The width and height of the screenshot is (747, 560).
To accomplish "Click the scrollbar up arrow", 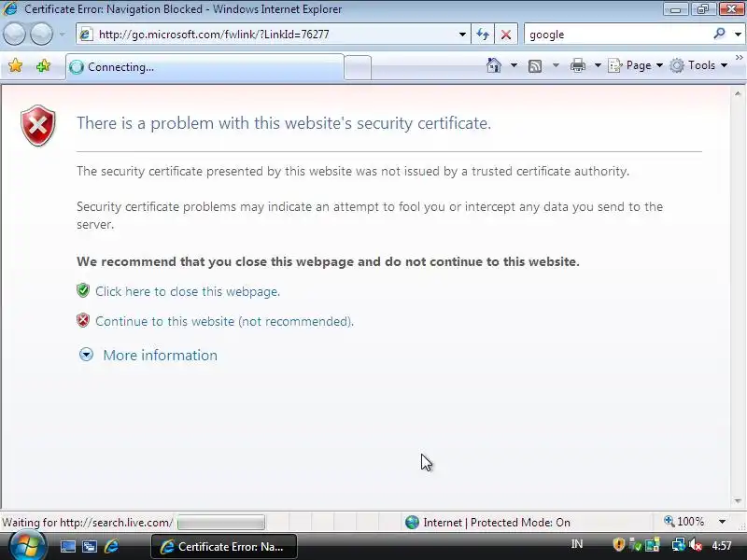I will pyautogui.click(x=738, y=94).
